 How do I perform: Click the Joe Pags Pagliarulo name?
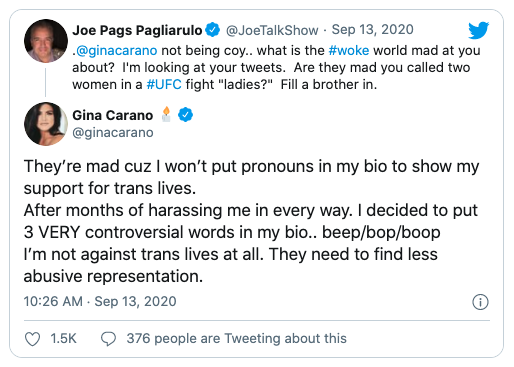pyautogui.click(x=137, y=30)
